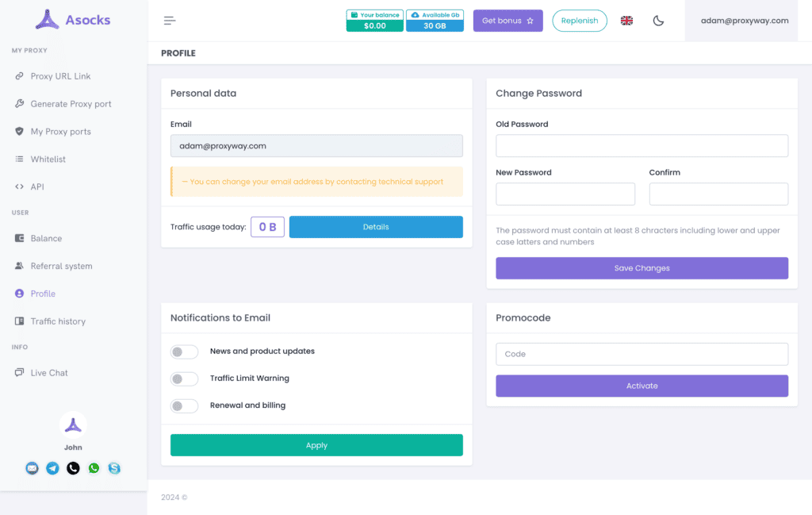Toggle Renewal and billing notifications
Screen dimensions: 812x515
184,405
